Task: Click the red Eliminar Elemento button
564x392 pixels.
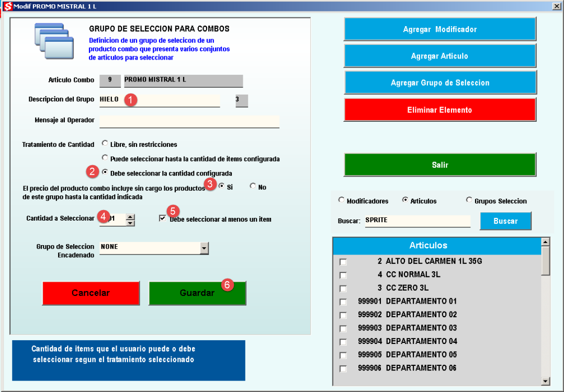Action: [440, 110]
